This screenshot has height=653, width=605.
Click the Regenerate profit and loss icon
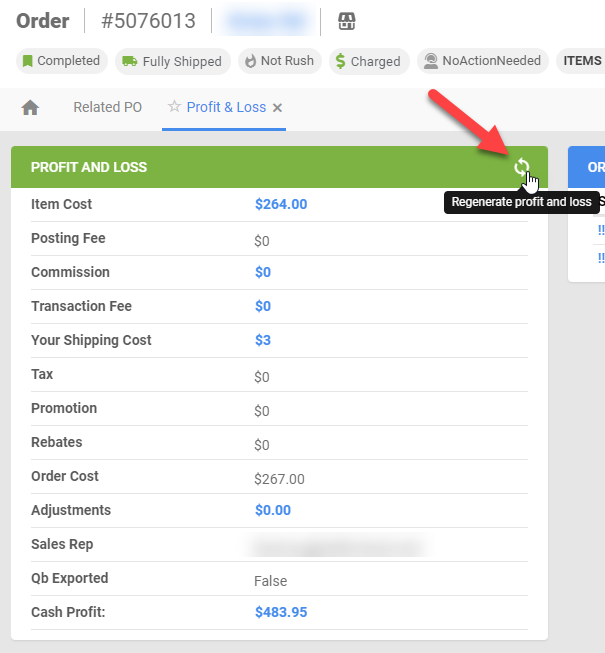click(x=522, y=167)
